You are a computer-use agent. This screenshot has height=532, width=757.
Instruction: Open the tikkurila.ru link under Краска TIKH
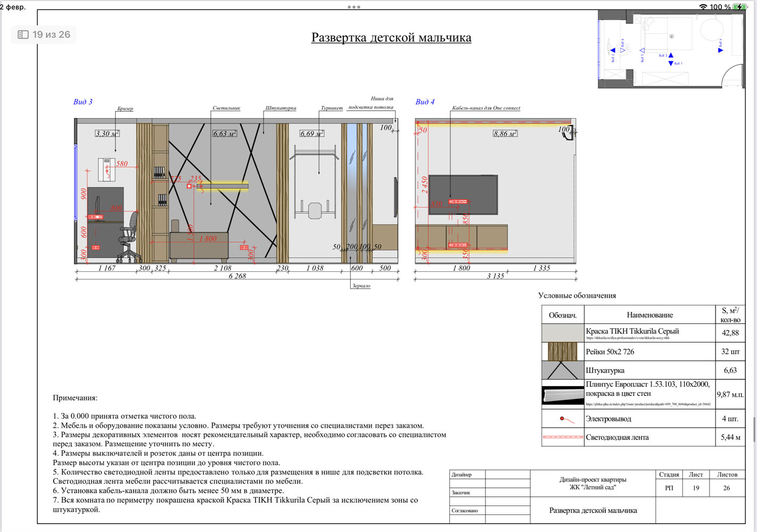(628, 338)
